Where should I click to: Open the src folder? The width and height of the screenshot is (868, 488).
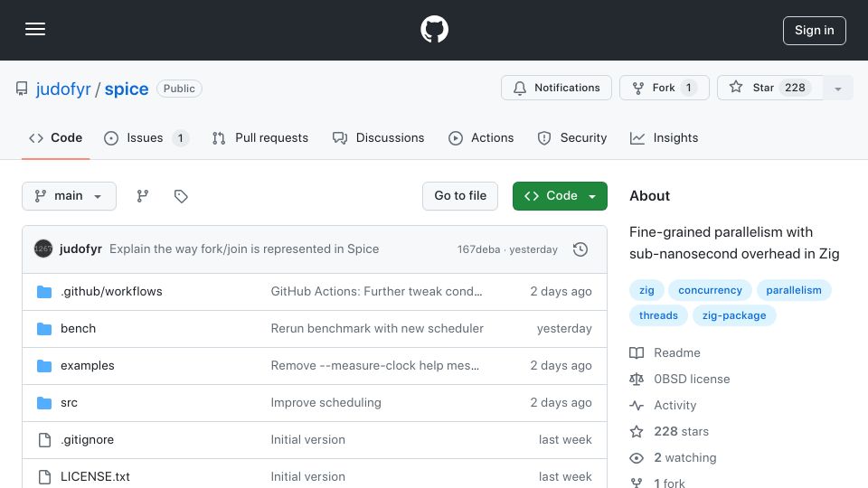pyautogui.click(x=70, y=403)
